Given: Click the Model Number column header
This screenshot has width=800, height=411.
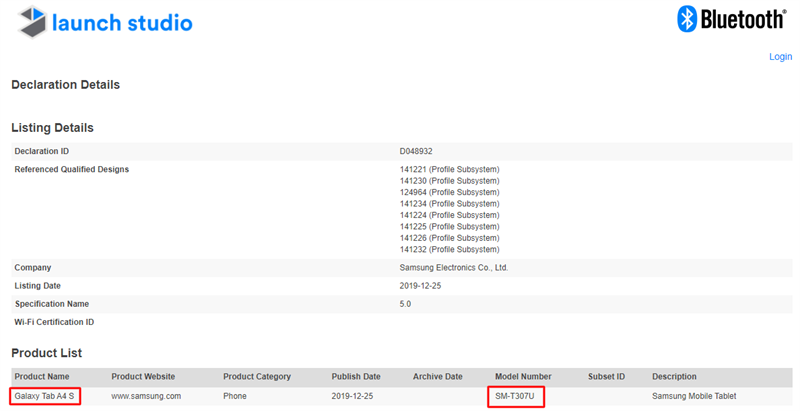Looking at the screenshot, I should 523,377.
